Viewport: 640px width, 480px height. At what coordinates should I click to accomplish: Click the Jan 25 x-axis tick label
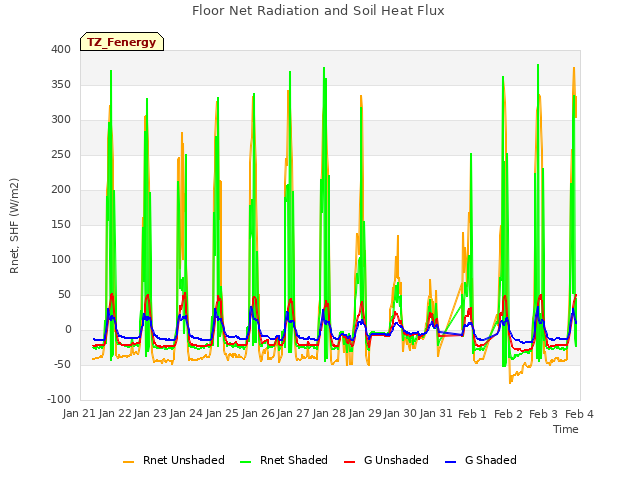(222, 414)
